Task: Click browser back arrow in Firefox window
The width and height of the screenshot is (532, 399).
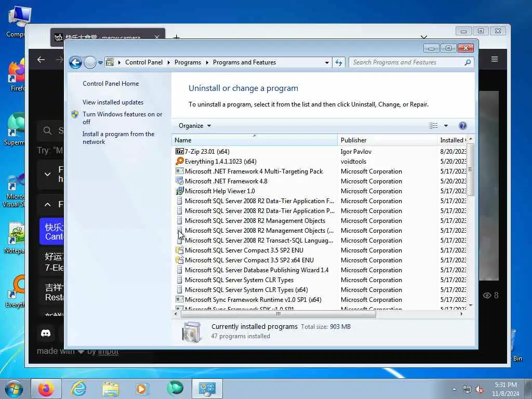Action: [41, 60]
